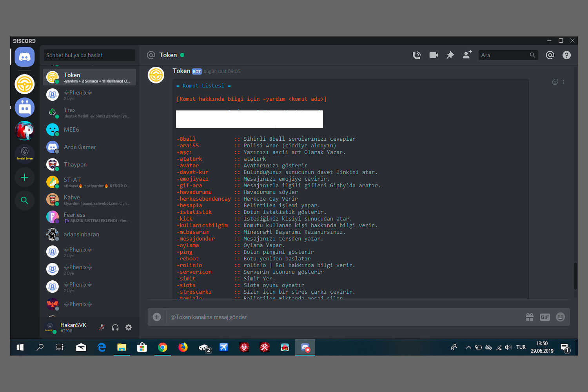
Task: Toggle microphone mute
Action: pos(102,327)
